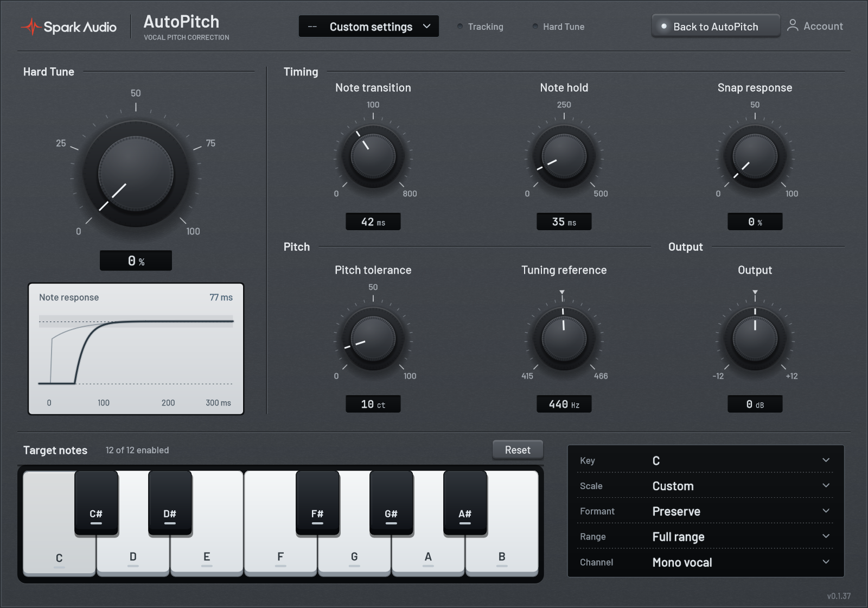Screen dimensions: 868x608
Task: Click the Hard Tune 0 % value field
Action: tap(136, 261)
